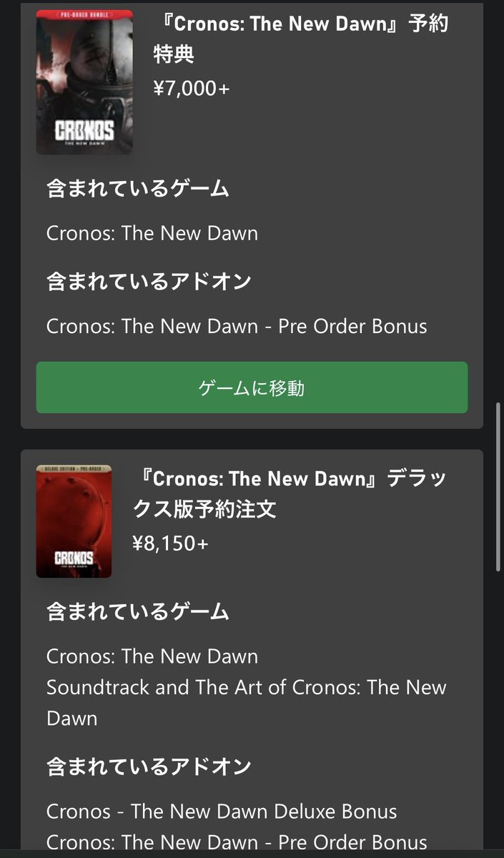Open the red Deluxe Edition cover thumbnail
The image size is (504, 858).
74,521
